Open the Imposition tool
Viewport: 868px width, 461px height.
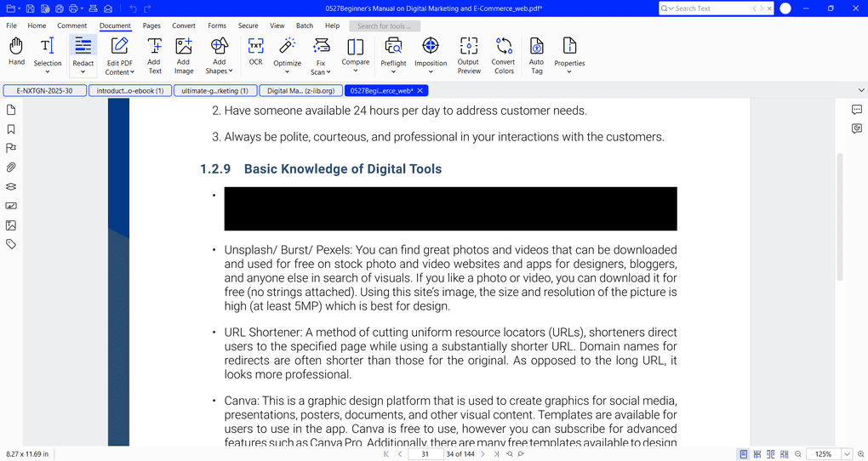430,51
